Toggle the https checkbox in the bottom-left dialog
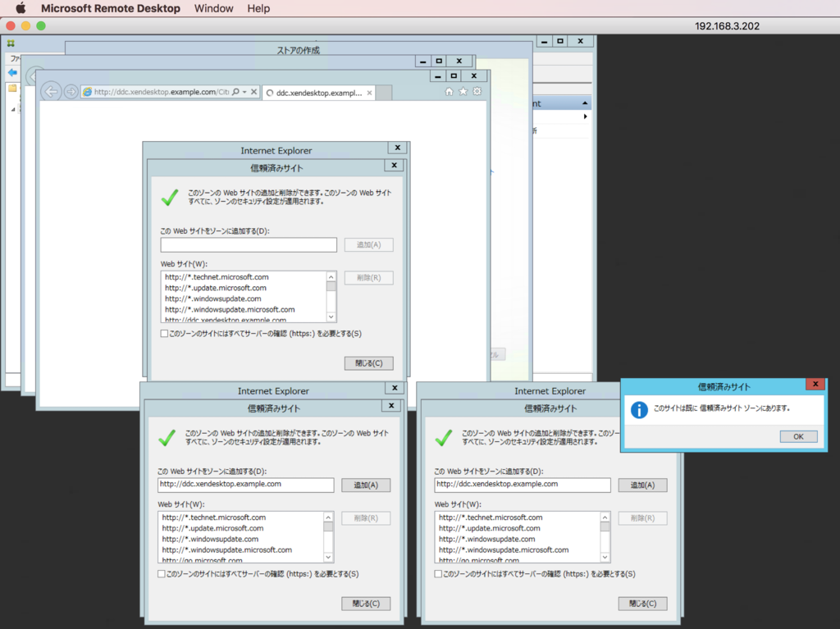Screen dimensions: 840x629 [x=162, y=574]
